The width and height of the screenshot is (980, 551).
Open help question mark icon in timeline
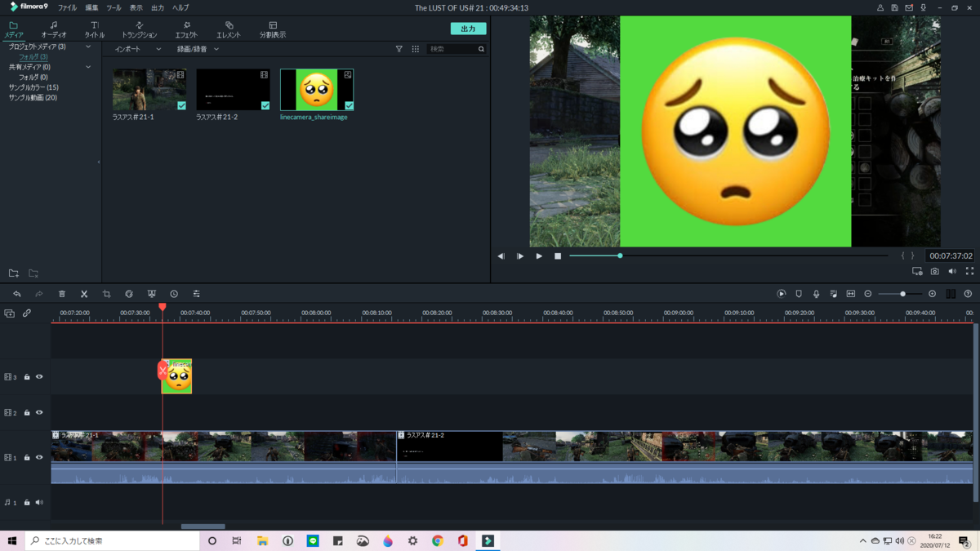[x=968, y=294]
